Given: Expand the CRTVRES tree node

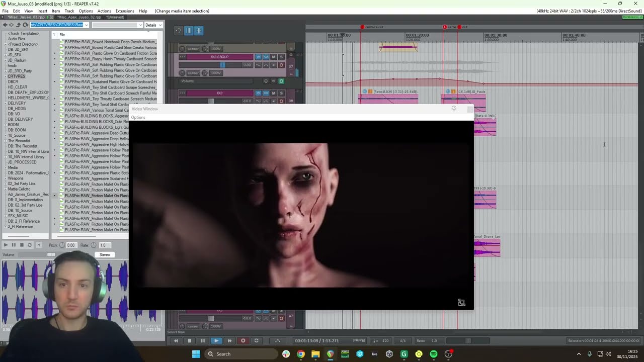Looking at the screenshot, I should [x=6, y=76].
